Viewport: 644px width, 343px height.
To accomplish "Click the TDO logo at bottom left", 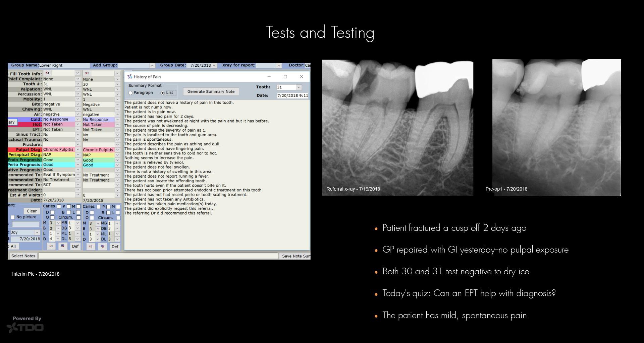I will 25,327.
